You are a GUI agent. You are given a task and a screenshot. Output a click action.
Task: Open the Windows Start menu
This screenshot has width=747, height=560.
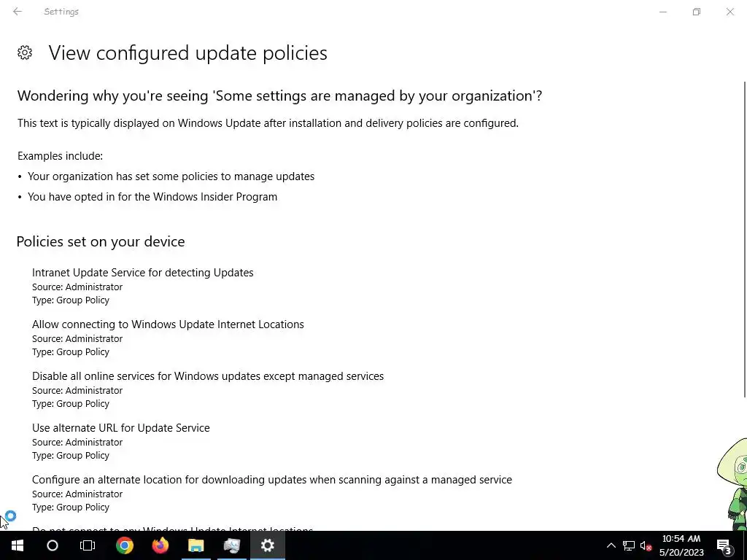tap(18, 545)
